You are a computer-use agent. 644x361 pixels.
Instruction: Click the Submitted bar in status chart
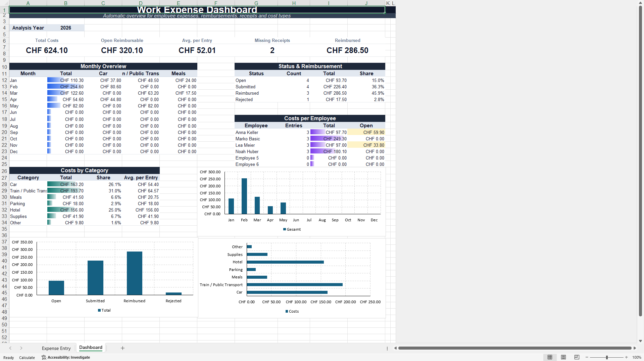tap(95, 278)
